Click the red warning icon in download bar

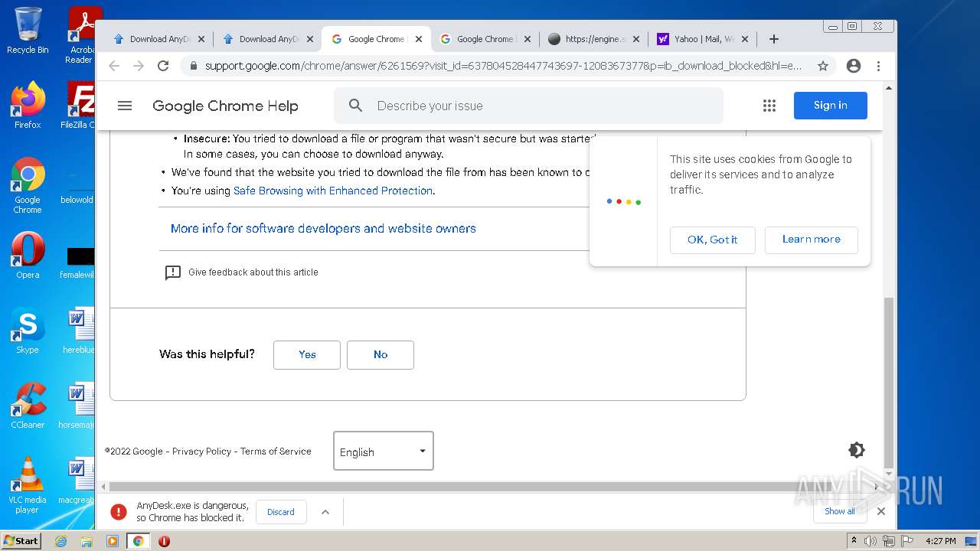118,511
